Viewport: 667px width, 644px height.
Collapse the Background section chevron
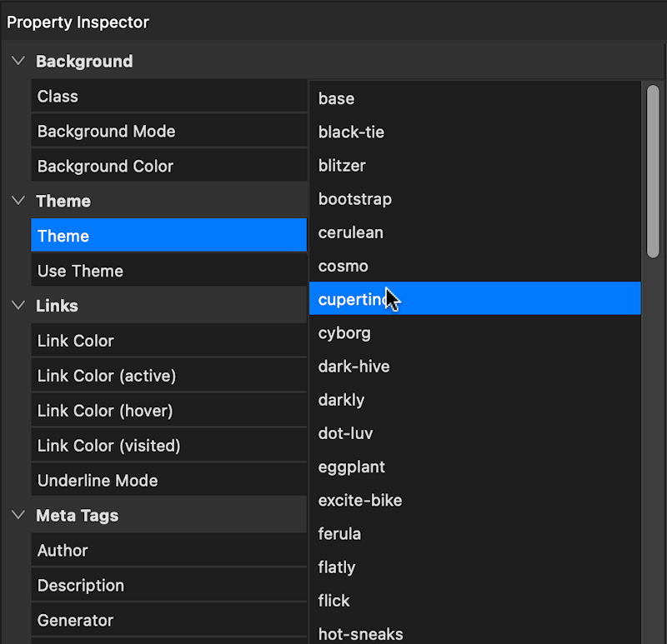18,62
